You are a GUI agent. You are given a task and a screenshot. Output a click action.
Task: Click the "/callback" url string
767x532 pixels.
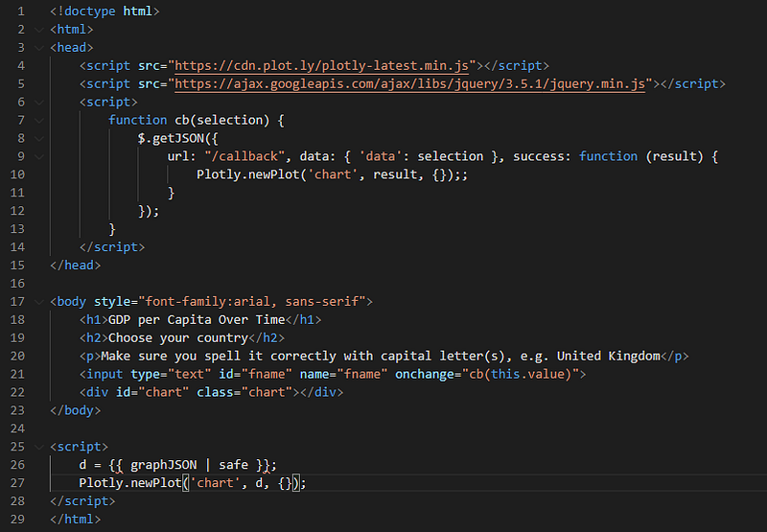(244, 156)
